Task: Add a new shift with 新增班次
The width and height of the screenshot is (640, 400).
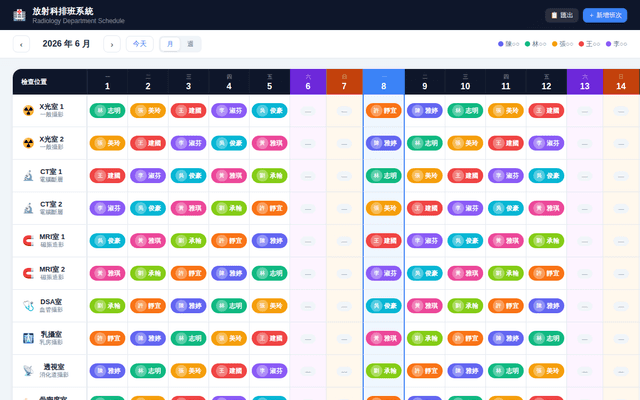Action: pos(605,15)
